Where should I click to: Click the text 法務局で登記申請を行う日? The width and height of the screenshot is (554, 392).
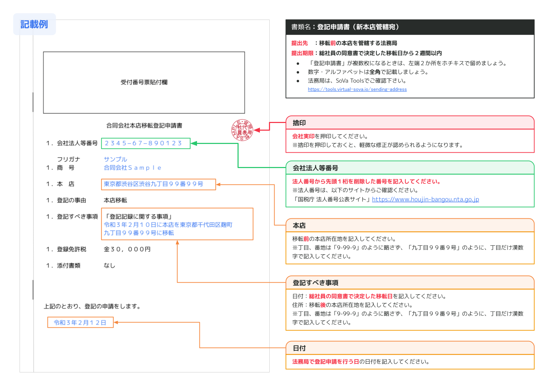[x=326, y=362]
